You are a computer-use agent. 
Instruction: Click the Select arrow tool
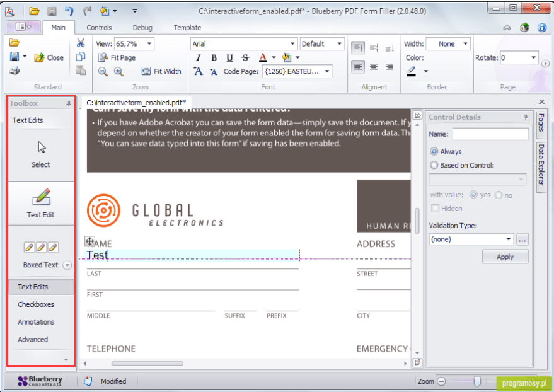click(41, 153)
